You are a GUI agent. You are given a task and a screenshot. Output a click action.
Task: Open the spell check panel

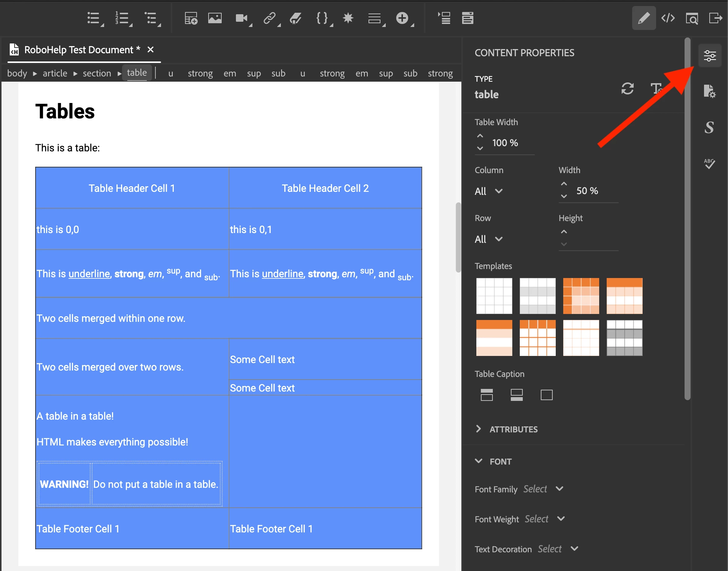709,163
